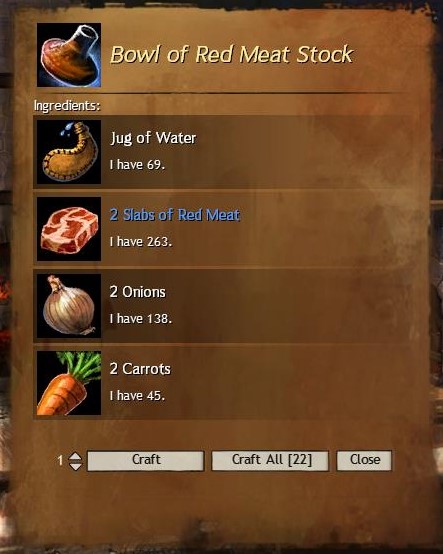
Task: Click the Carrot ingredient icon
Action: (x=69, y=383)
